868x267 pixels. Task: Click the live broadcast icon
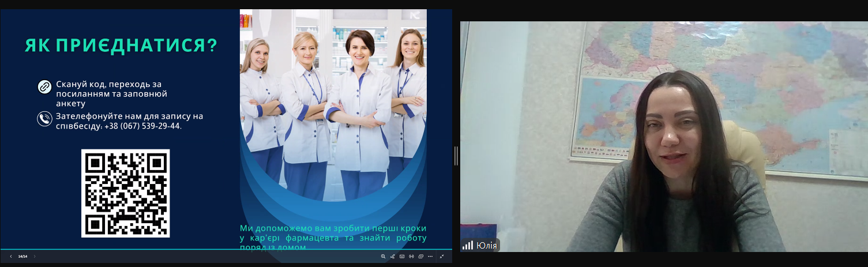pyautogui.click(x=412, y=256)
